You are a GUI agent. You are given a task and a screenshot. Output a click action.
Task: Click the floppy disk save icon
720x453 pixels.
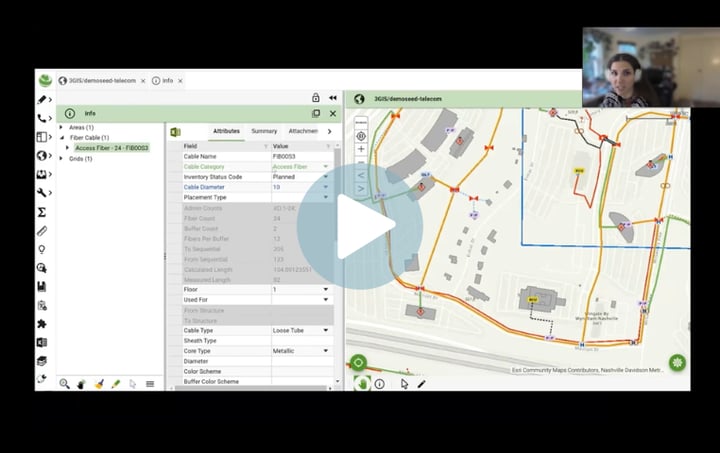(42, 287)
